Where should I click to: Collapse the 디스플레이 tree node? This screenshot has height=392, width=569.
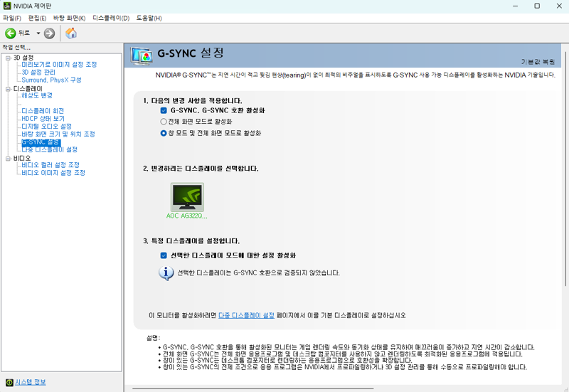coord(8,89)
